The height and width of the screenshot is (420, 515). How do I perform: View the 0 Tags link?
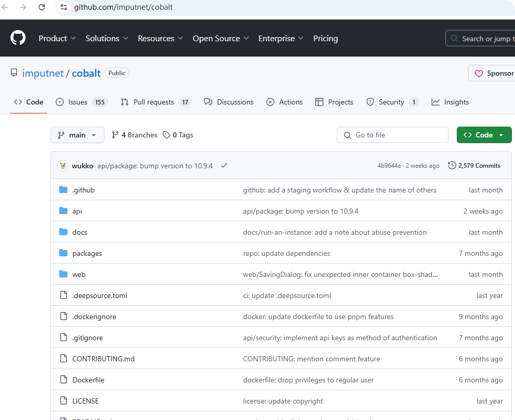(178, 135)
